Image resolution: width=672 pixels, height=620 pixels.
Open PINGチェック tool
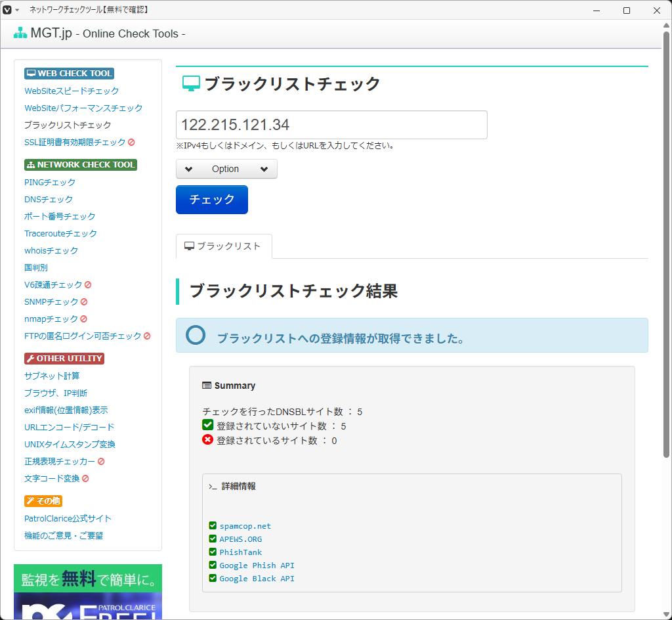click(x=50, y=182)
